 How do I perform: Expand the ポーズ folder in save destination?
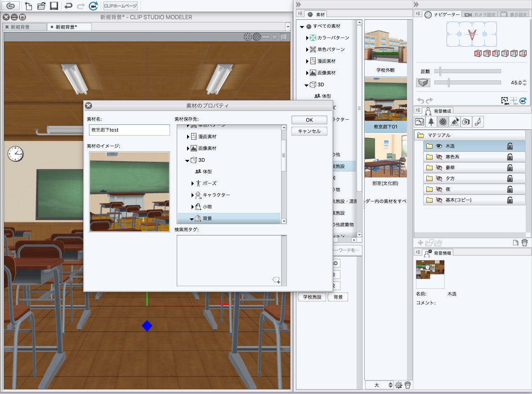[x=193, y=183]
